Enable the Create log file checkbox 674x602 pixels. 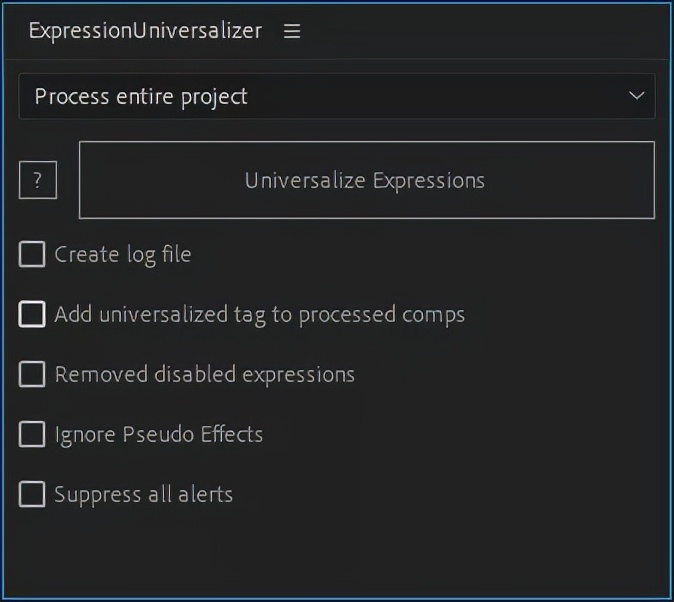32,254
